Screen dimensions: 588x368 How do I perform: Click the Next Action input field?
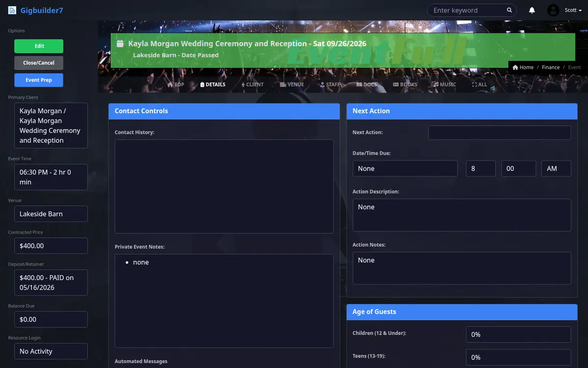[x=499, y=132]
